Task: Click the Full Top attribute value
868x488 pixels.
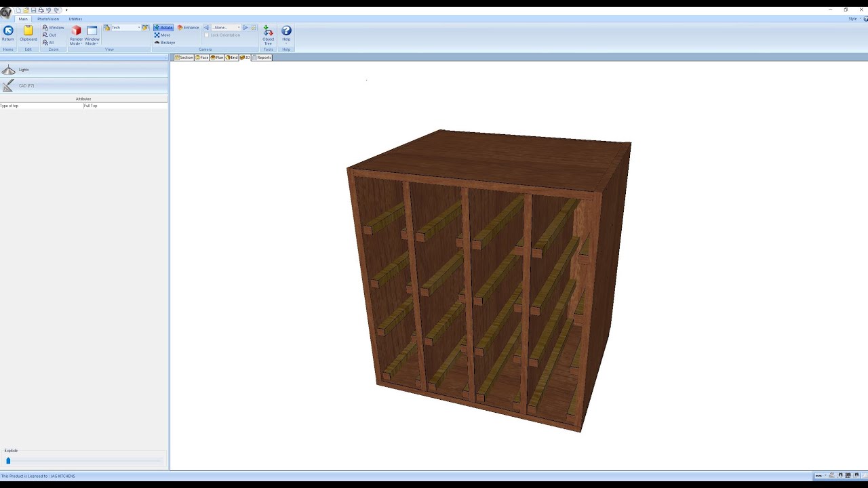Action: tap(125, 106)
